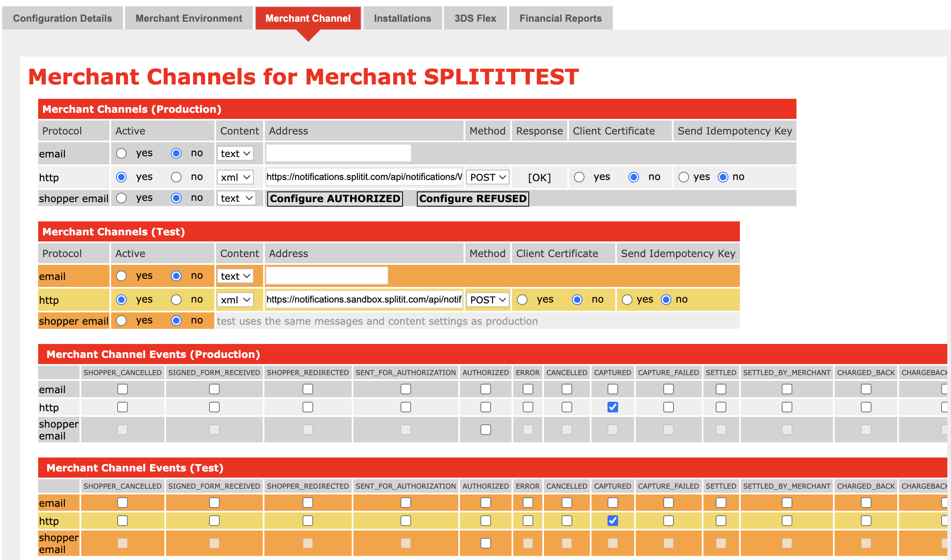Open production http POST method dropdown
The width and height of the screenshot is (951, 560).
[488, 177]
